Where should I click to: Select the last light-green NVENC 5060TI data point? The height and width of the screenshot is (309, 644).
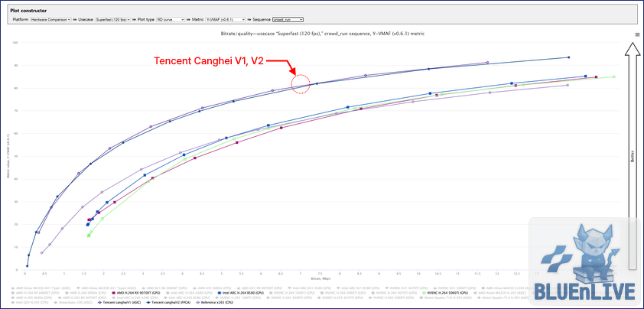point(613,76)
